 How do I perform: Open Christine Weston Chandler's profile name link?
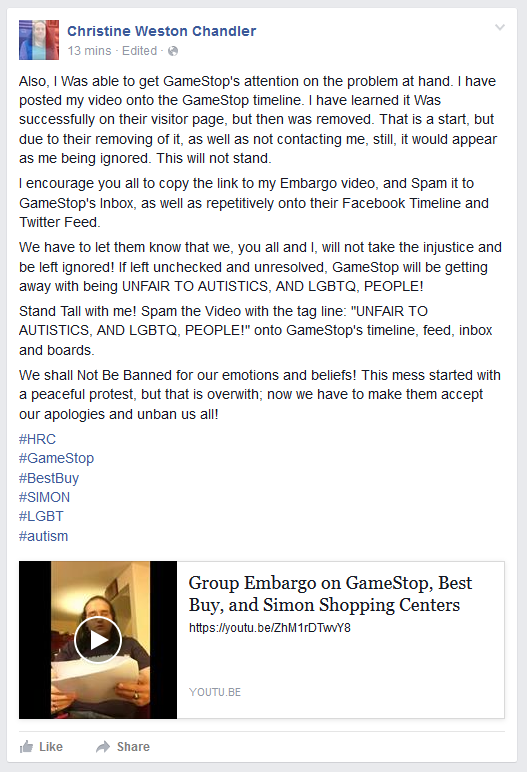162,31
